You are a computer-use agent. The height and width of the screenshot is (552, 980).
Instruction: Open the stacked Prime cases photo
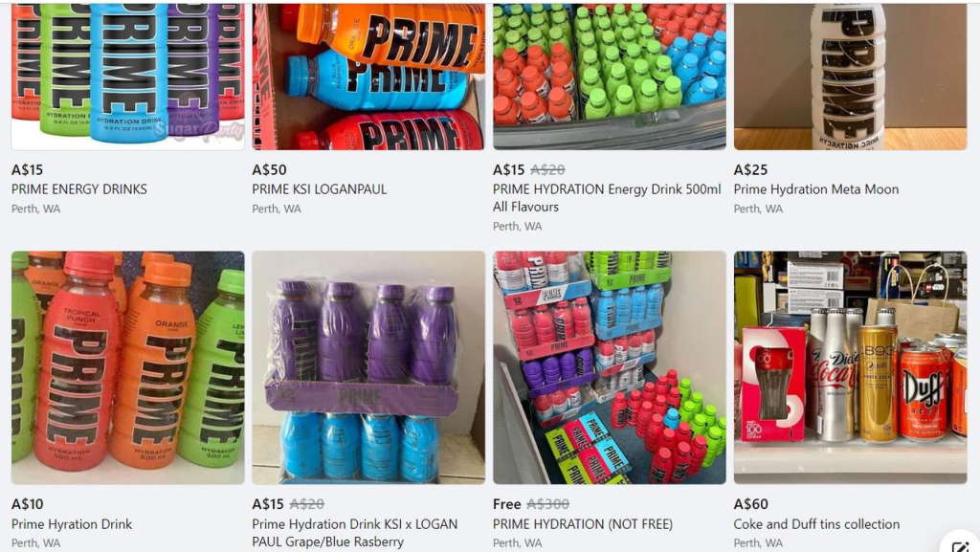pos(610,367)
